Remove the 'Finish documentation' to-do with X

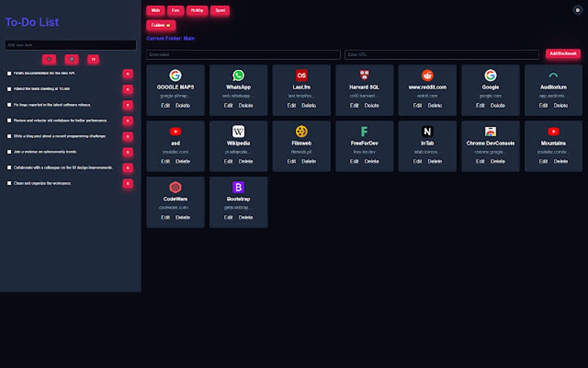click(x=127, y=74)
